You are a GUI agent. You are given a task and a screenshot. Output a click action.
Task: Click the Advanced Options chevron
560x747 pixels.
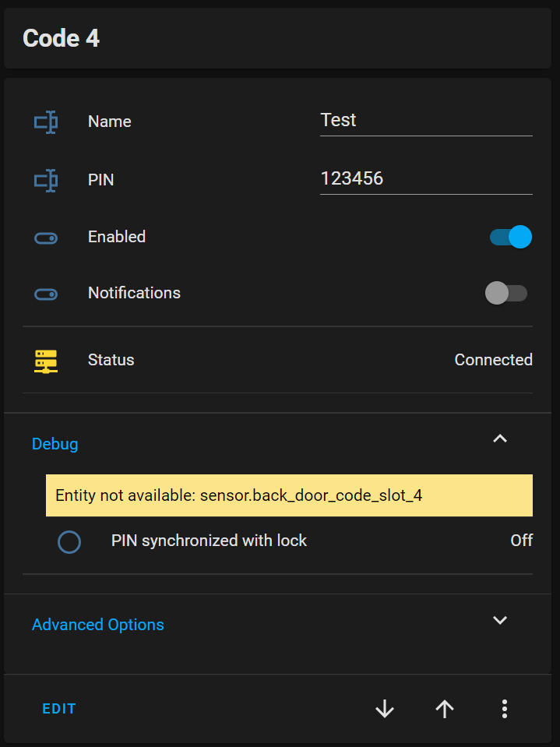[x=500, y=621]
